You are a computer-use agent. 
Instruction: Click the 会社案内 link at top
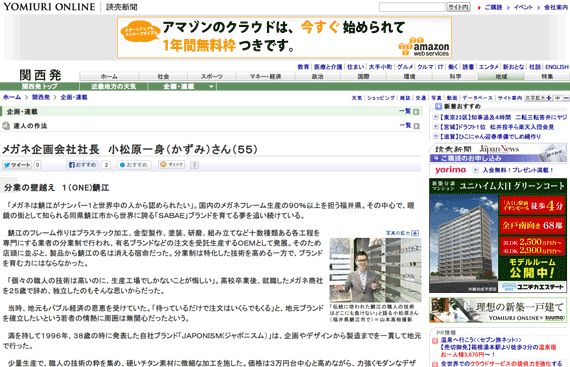[555, 7]
